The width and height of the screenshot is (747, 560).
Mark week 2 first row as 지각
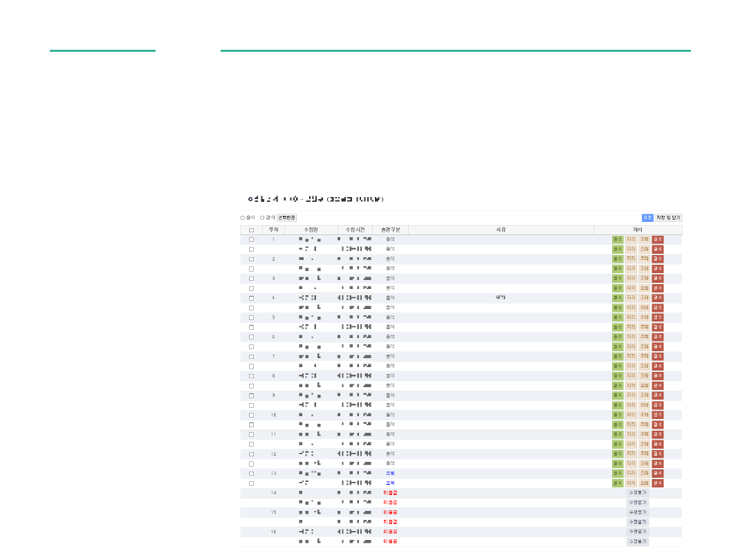[x=631, y=259]
